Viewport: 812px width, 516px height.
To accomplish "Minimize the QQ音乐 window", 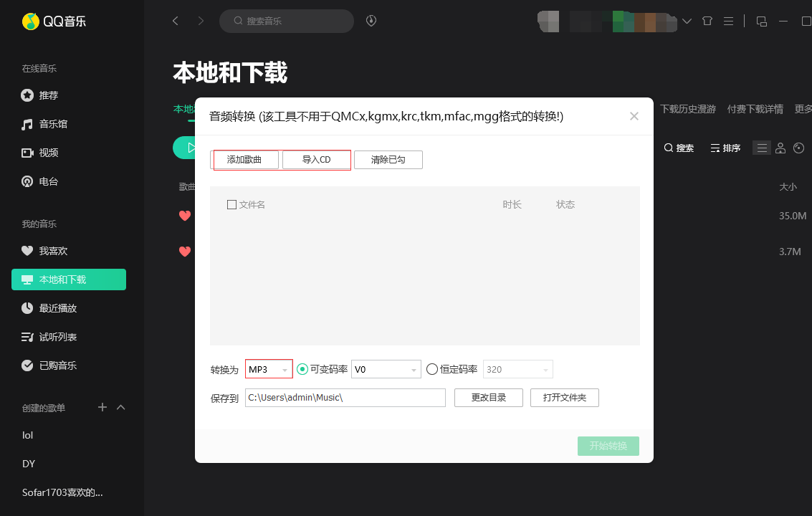I will click(x=783, y=21).
